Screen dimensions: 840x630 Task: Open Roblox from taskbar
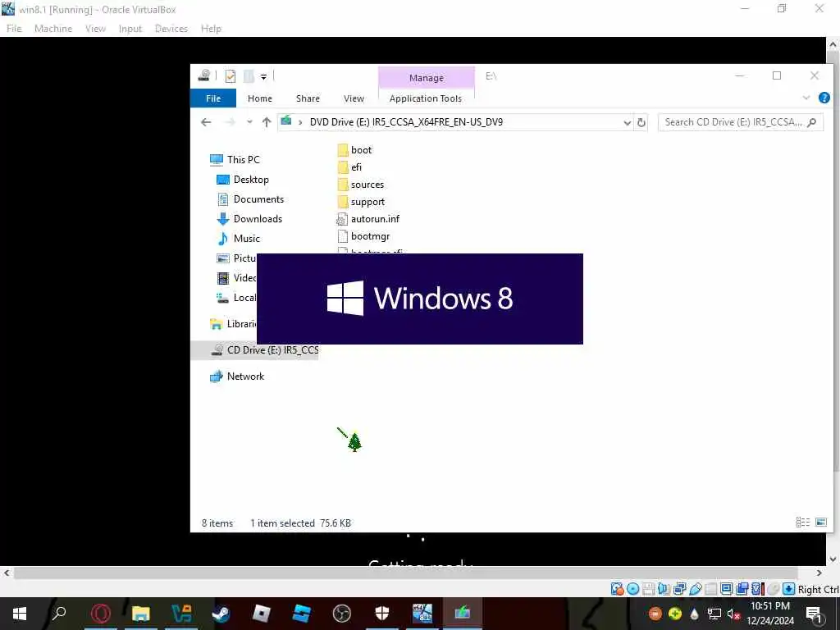262,614
